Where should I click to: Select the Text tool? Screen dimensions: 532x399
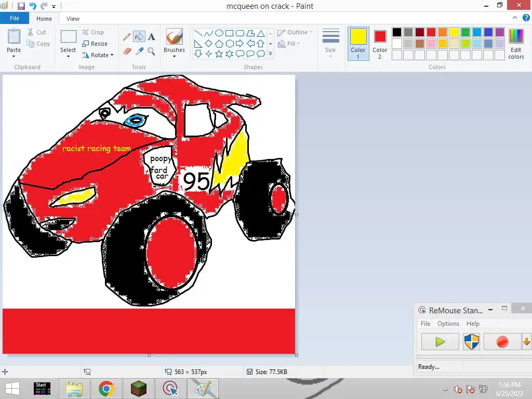(151, 37)
